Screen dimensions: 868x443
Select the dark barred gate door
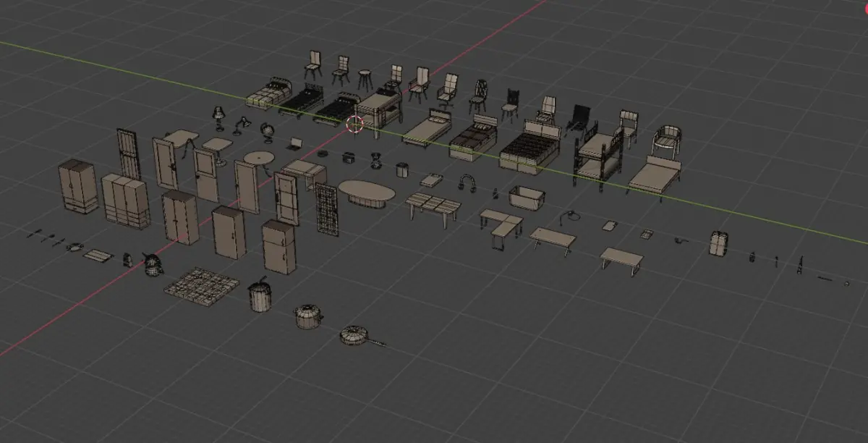click(129, 153)
